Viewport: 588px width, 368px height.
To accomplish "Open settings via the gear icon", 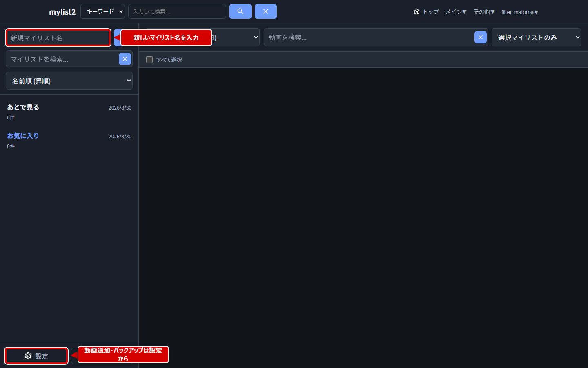I will [28, 356].
